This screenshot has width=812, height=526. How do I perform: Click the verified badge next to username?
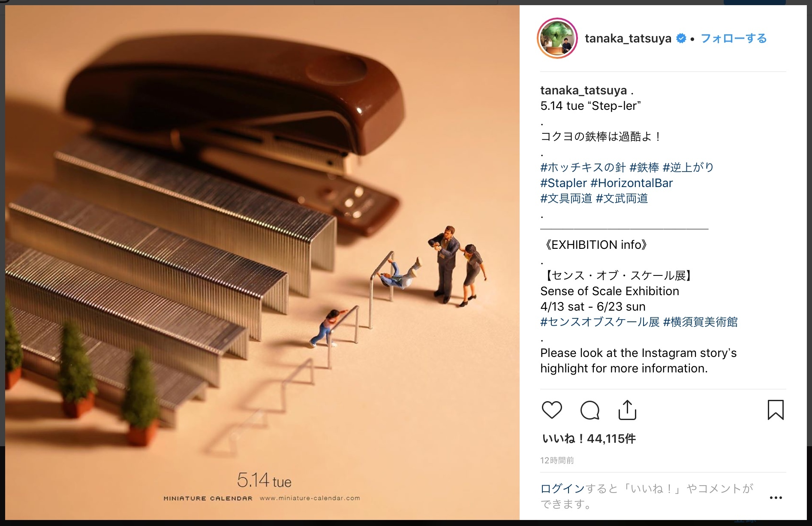681,38
